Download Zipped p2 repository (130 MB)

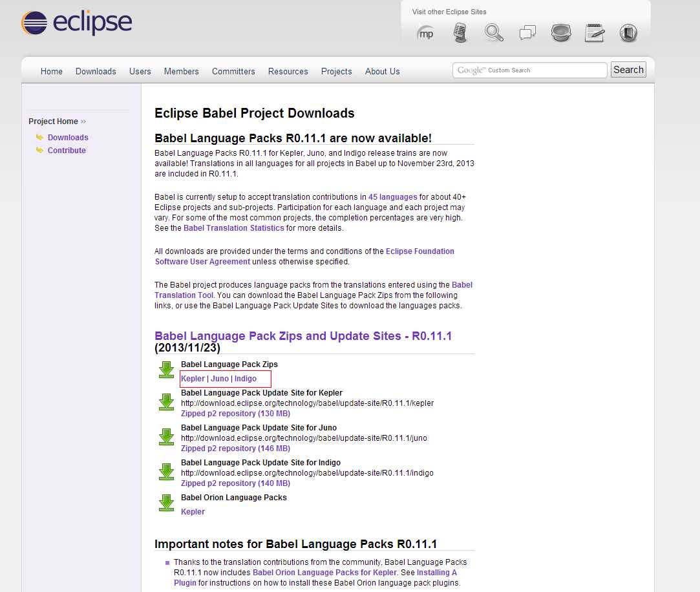235,414
